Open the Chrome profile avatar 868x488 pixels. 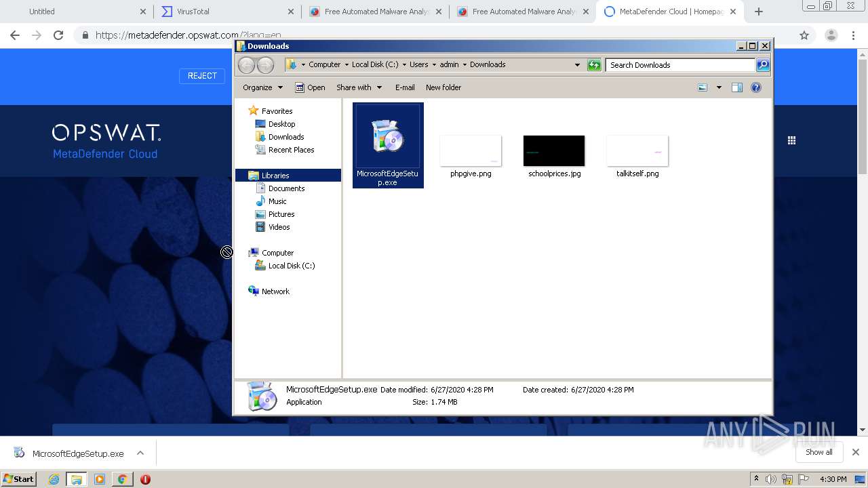(831, 35)
